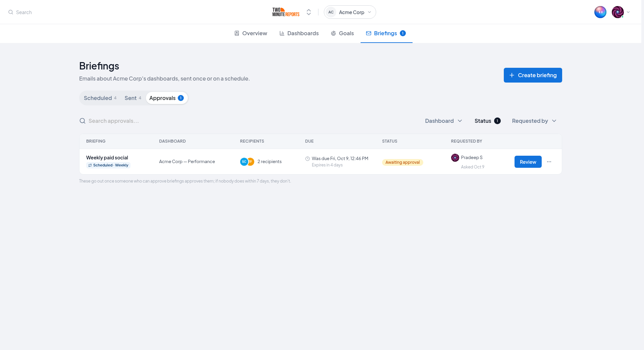Image resolution: width=644 pixels, height=350 pixels.
Task: Click the blue assistant orb icon
Action: pyautogui.click(x=600, y=12)
